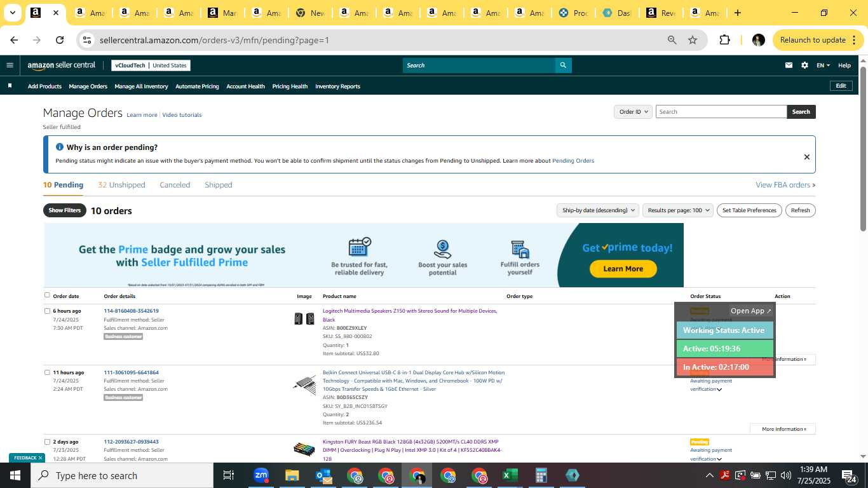Go back with the browser back arrow
The height and width of the screenshot is (488, 868).
[x=14, y=40]
